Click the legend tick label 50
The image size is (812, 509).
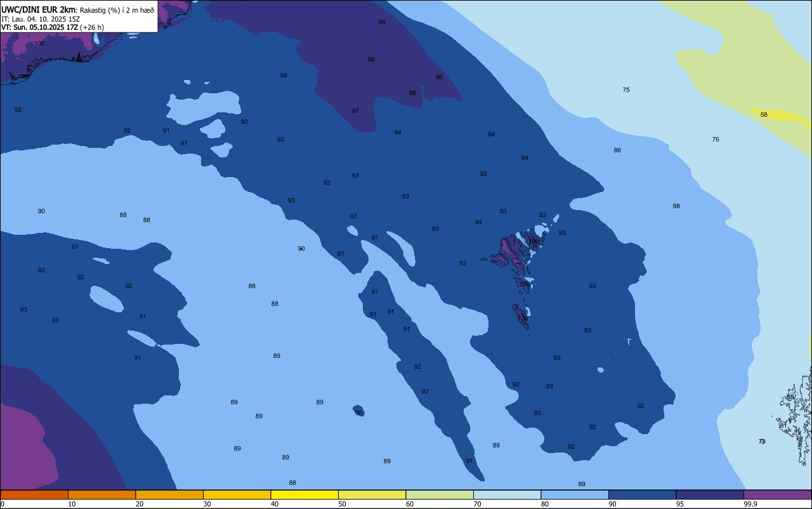coord(342,504)
